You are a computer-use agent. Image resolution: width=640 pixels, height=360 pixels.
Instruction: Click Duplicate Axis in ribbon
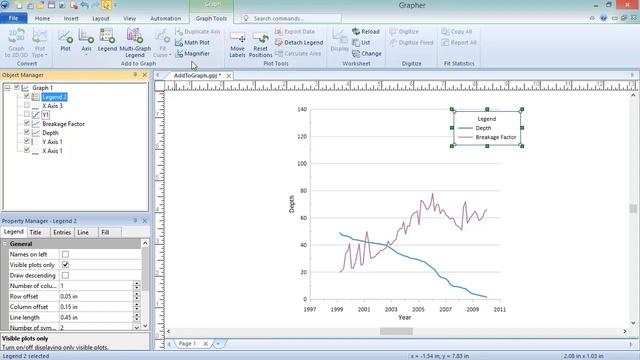pyautogui.click(x=198, y=31)
